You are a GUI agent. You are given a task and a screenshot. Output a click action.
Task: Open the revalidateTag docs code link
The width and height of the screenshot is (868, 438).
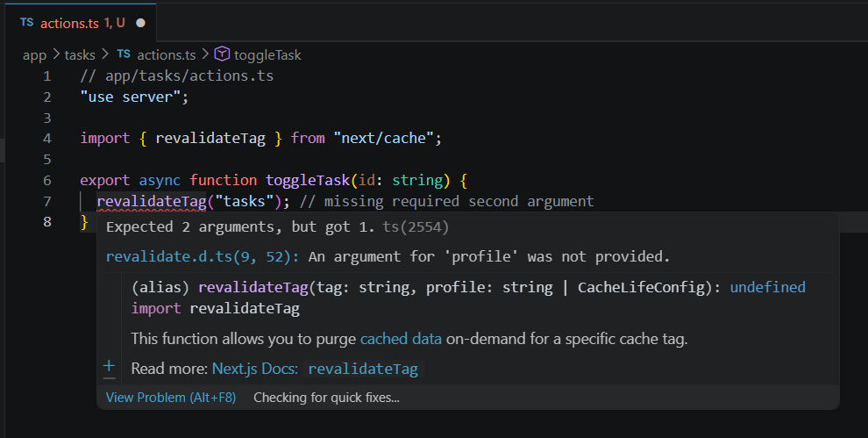point(363,369)
